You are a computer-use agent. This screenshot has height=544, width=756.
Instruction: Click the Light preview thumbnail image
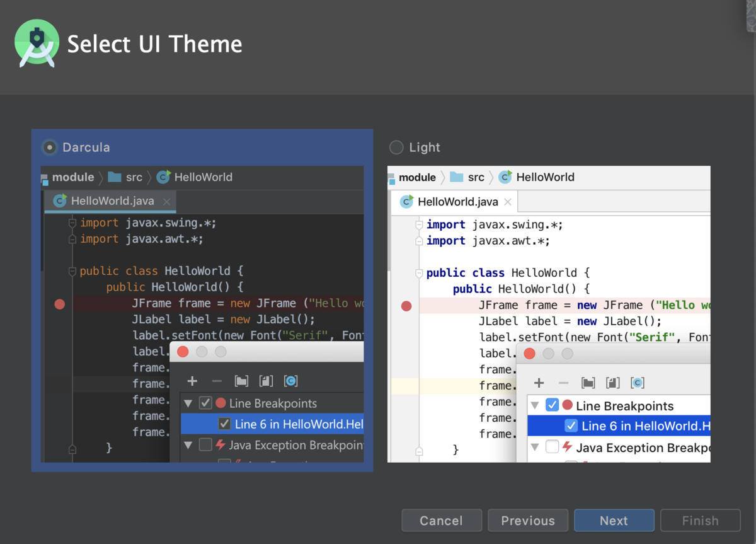coord(549,314)
